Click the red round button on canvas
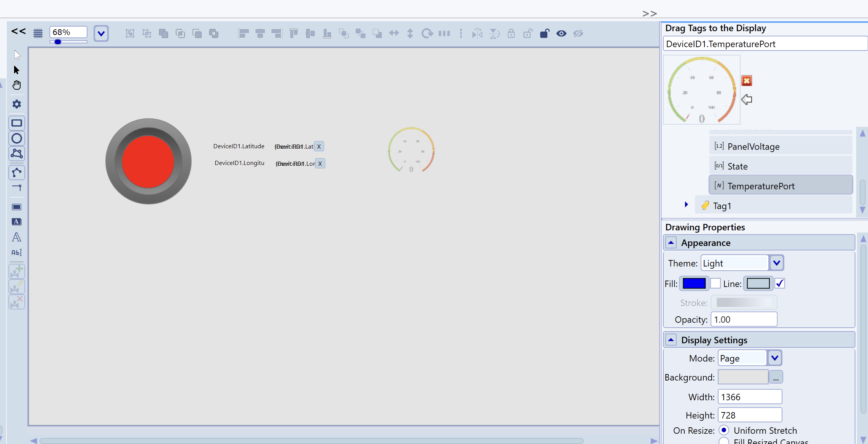Viewport: 868px width, 444px height. [148, 162]
